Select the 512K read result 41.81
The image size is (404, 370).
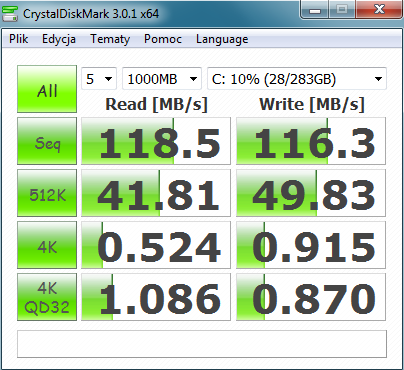point(156,193)
